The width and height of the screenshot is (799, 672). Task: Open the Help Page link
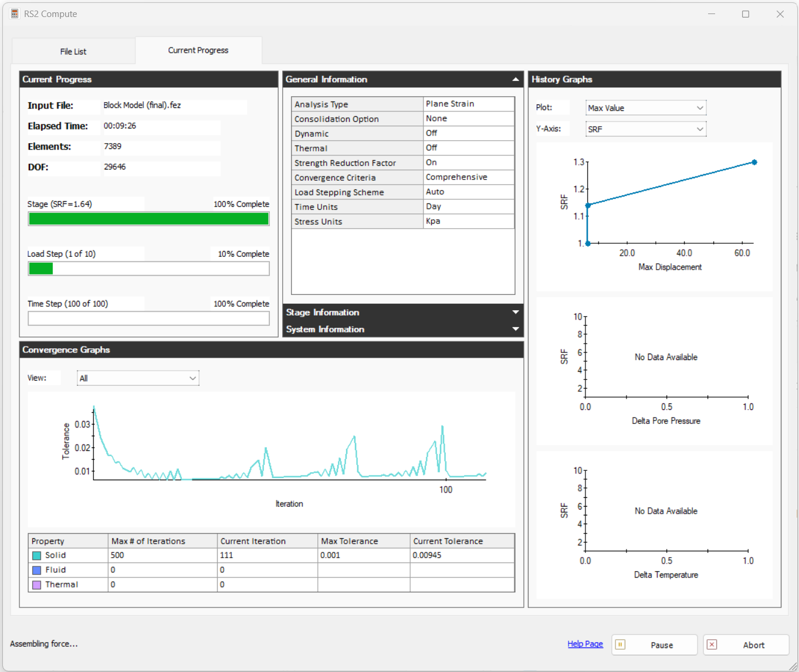point(585,644)
